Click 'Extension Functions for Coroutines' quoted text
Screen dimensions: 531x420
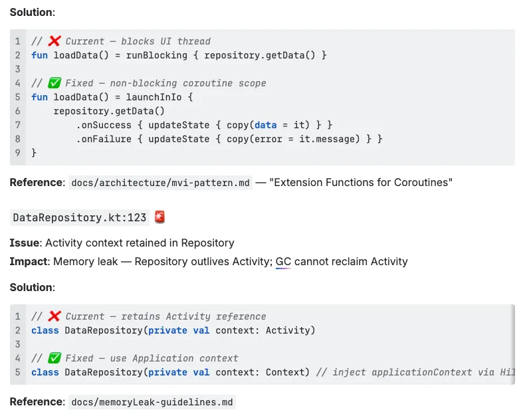pyautogui.click(x=361, y=182)
